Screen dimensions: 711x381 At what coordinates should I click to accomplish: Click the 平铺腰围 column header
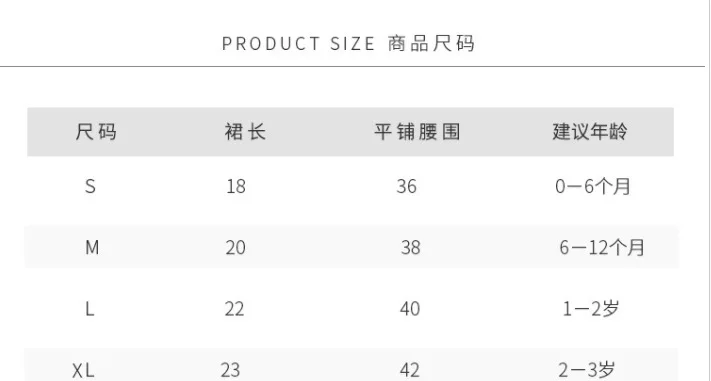click(x=417, y=132)
